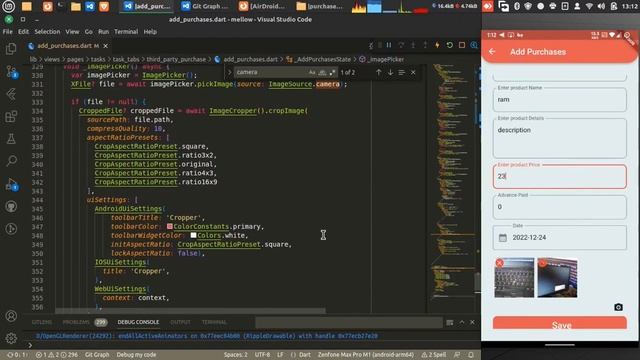Open the Manage gear in the activity bar
The image size is (640, 360).
(x=11, y=338)
